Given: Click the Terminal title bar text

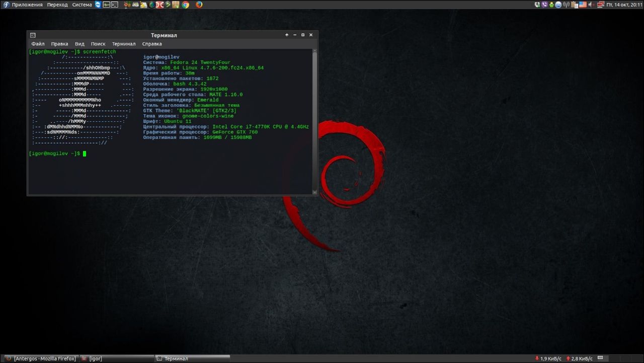Looking at the screenshot, I should pyautogui.click(x=164, y=35).
